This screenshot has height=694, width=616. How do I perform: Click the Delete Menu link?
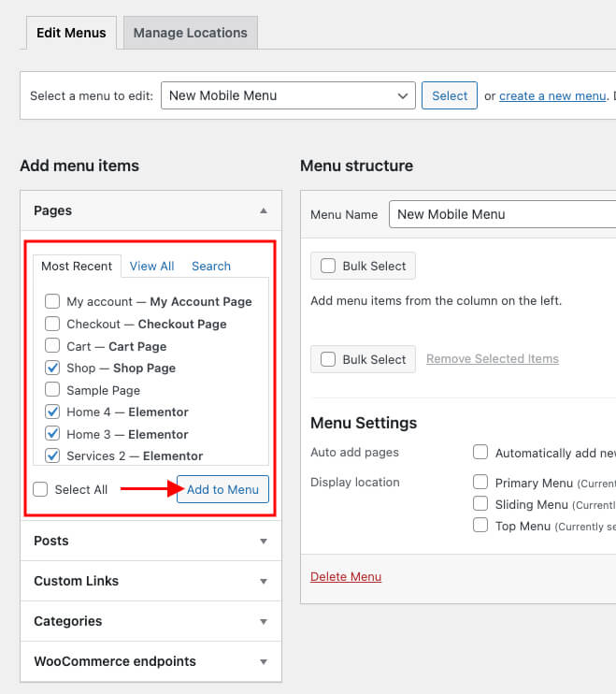pyautogui.click(x=346, y=577)
